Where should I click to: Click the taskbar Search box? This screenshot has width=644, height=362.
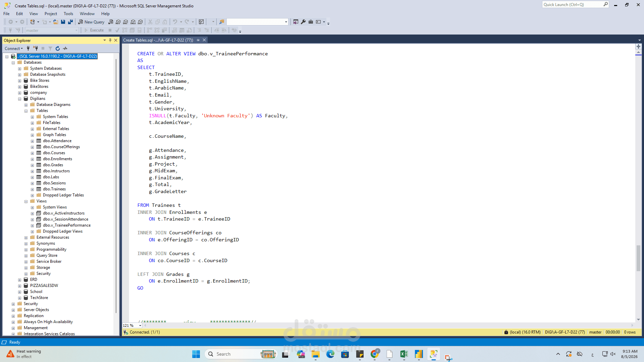(241, 354)
